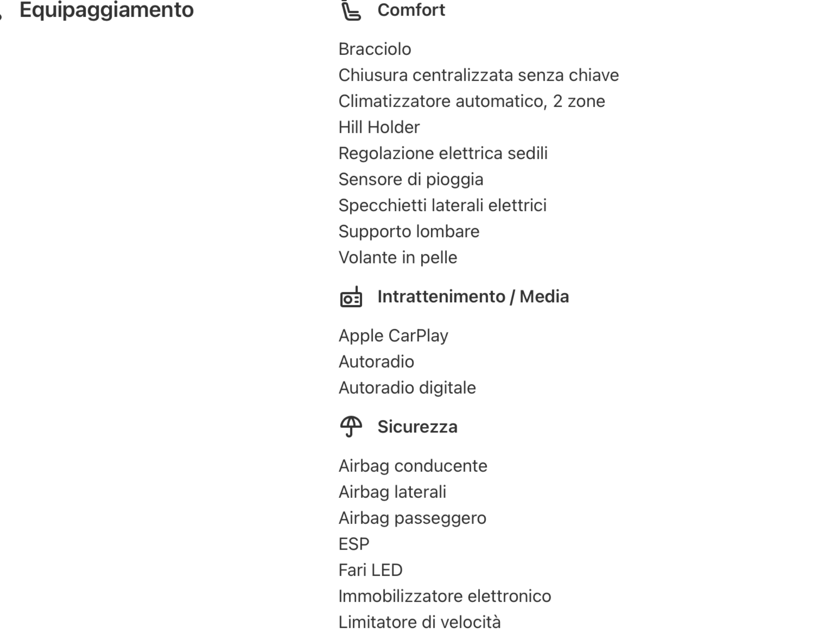Select the Equipaggiamento section heading
The image size is (840, 630).
point(106,10)
